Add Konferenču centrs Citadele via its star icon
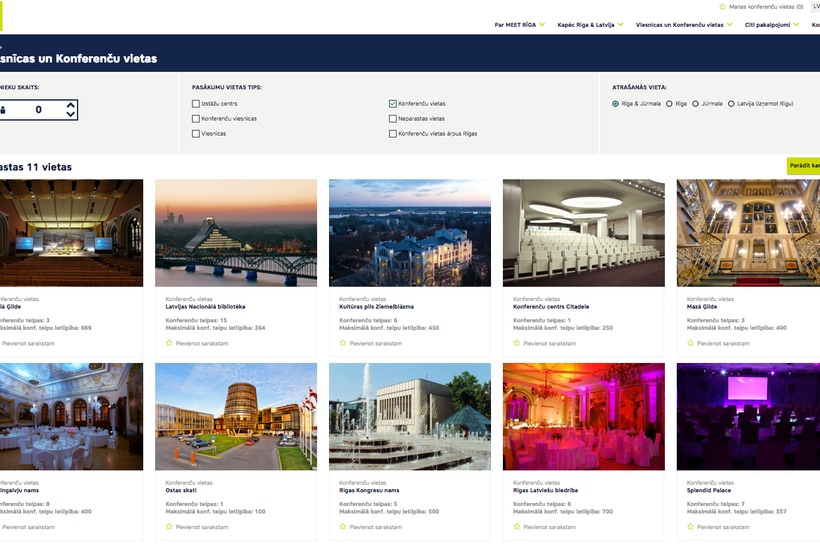The height and width of the screenshot is (546, 820). pos(517,343)
